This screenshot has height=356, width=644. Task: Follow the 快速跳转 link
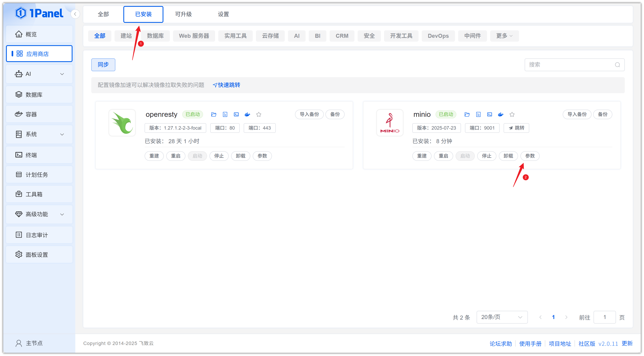tap(226, 85)
